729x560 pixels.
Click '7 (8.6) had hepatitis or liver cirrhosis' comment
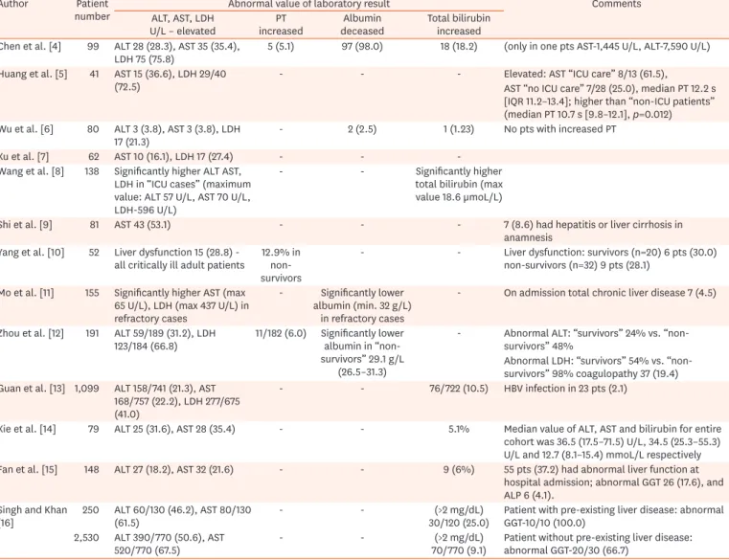[593, 231]
